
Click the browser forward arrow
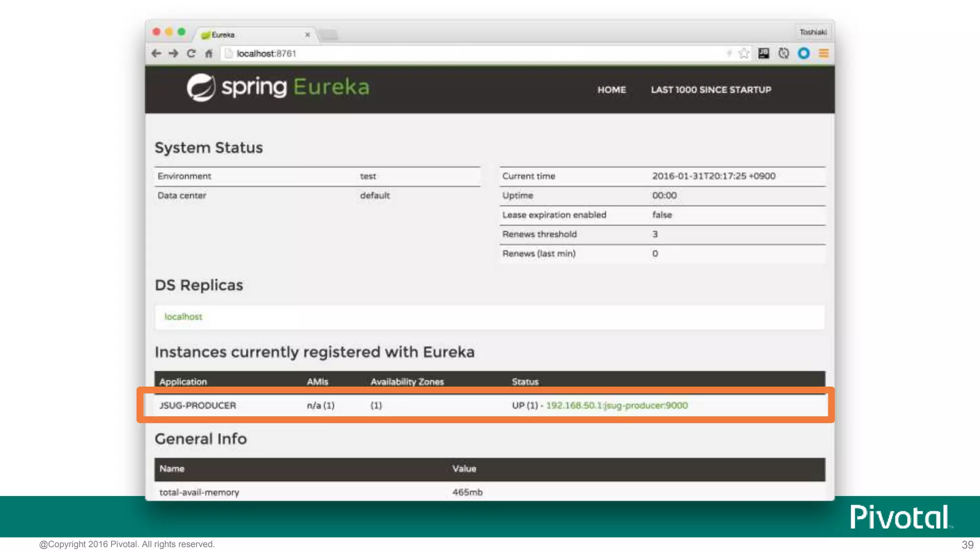pos(174,54)
